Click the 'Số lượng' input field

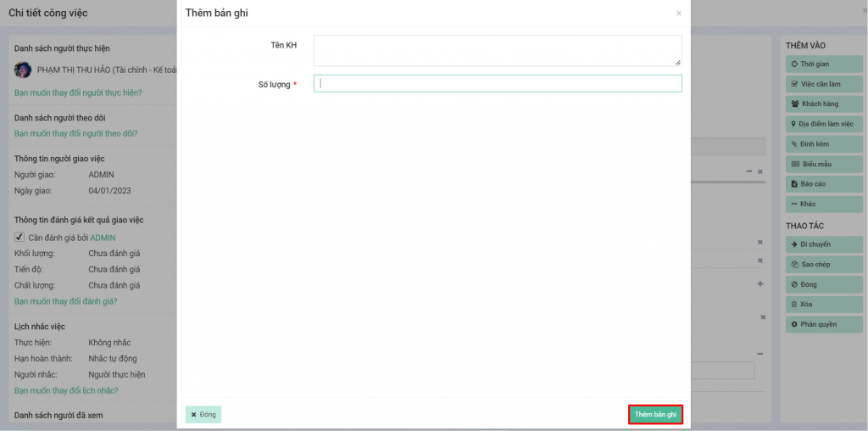(x=497, y=83)
